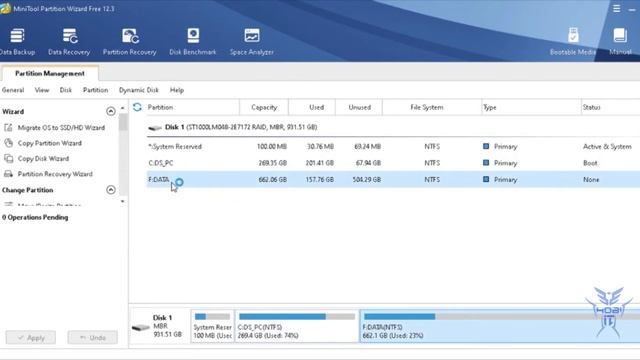Click the Active & System status
Screen dimensions: 640x360
click(x=607, y=147)
